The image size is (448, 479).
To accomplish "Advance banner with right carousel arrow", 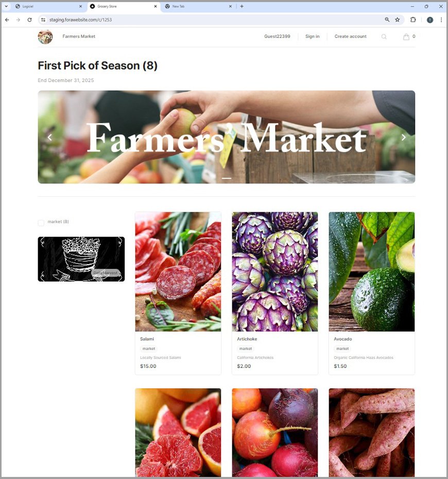I will 403,138.
